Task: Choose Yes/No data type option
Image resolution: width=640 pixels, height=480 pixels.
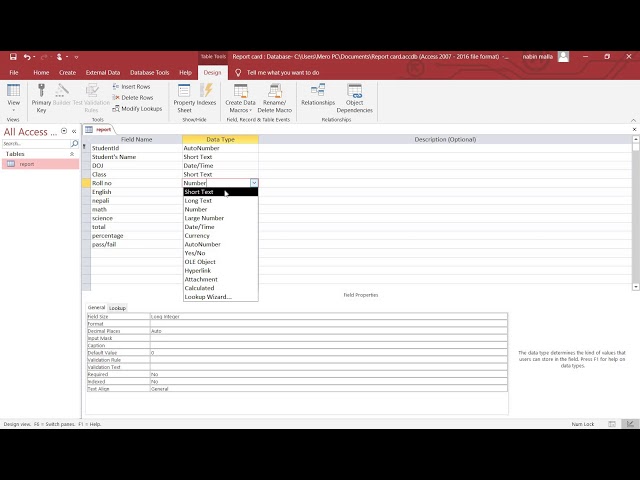Action: [220, 253]
